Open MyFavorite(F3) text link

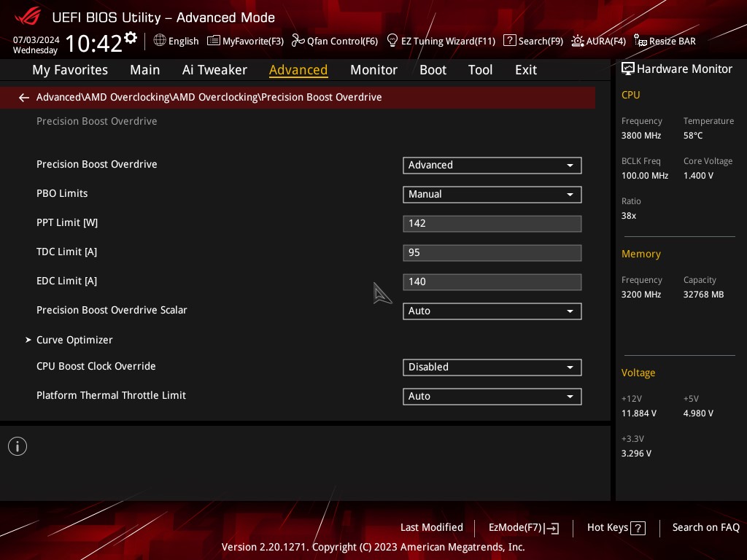253,42
